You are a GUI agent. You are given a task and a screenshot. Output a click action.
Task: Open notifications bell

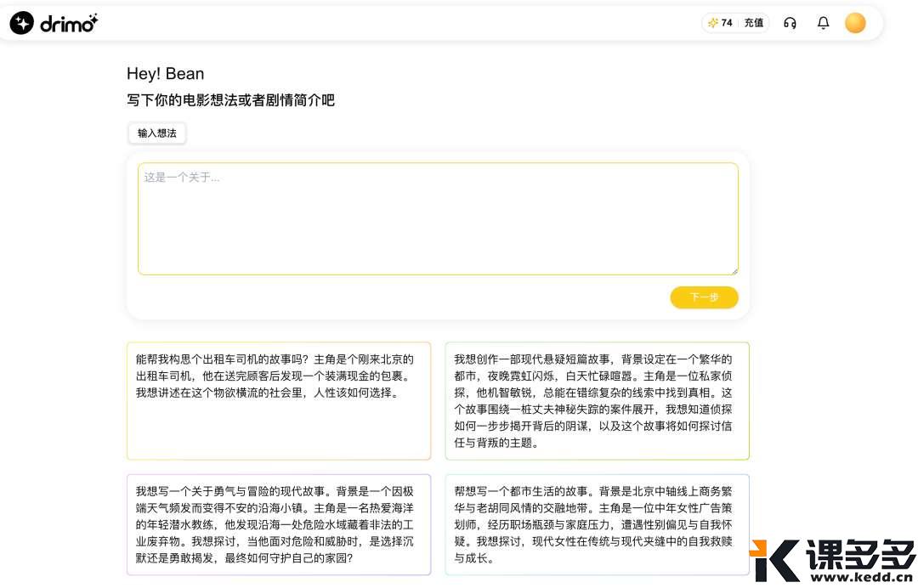coord(823,23)
